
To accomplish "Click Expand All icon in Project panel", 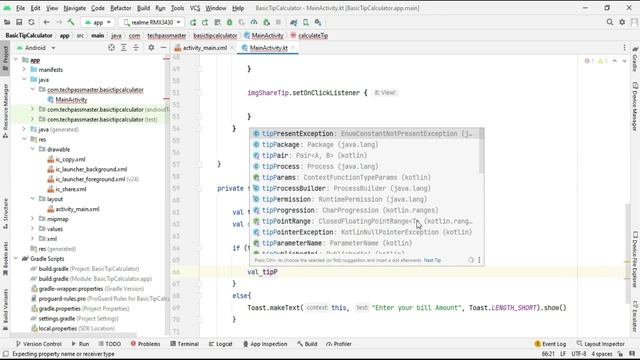I will pos(124,48).
